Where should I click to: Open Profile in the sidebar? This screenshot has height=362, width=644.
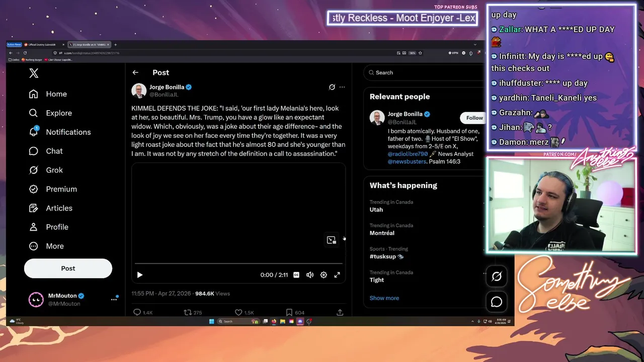(x=48, y=227)
